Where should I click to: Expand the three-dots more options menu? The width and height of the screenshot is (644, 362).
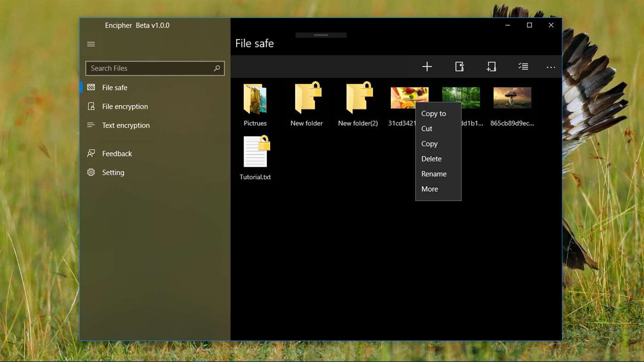point(551,67)
